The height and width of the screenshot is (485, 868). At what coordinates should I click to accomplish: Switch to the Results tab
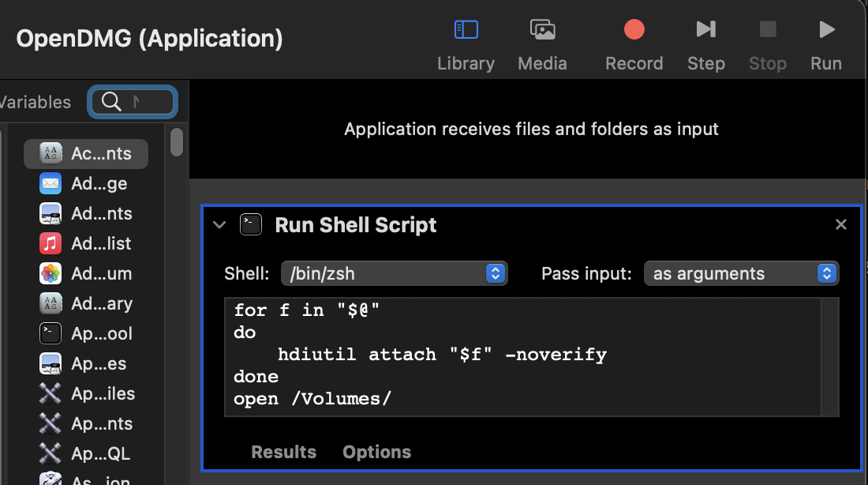click(x=283, y=452)
